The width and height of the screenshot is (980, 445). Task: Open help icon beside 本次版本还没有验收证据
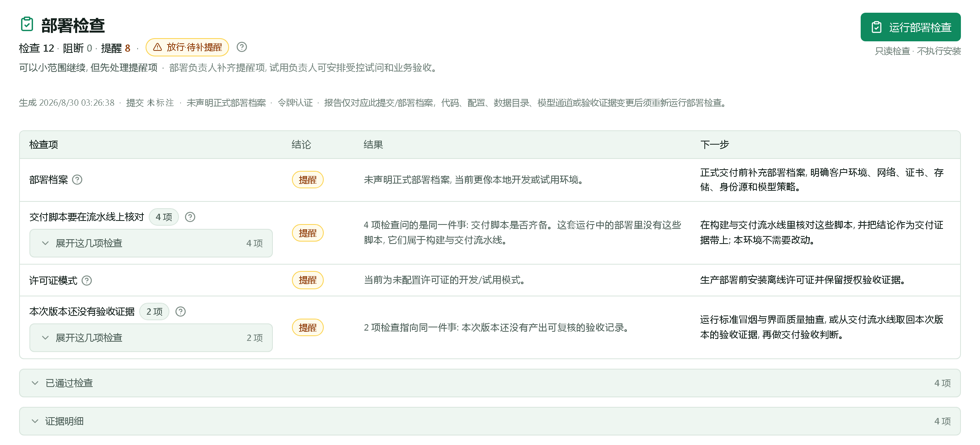(x=181, y=311)
